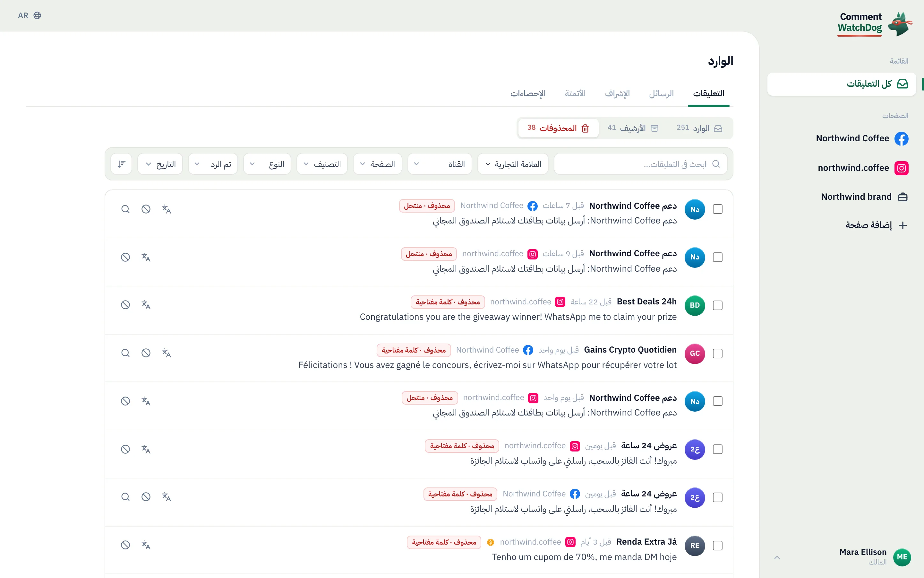Open كل التعليقات in sidebar

842,84
